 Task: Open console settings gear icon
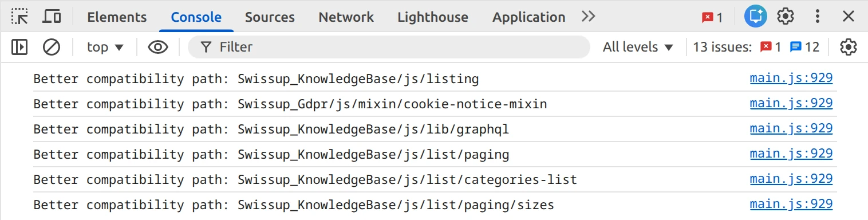coord(848,47)
